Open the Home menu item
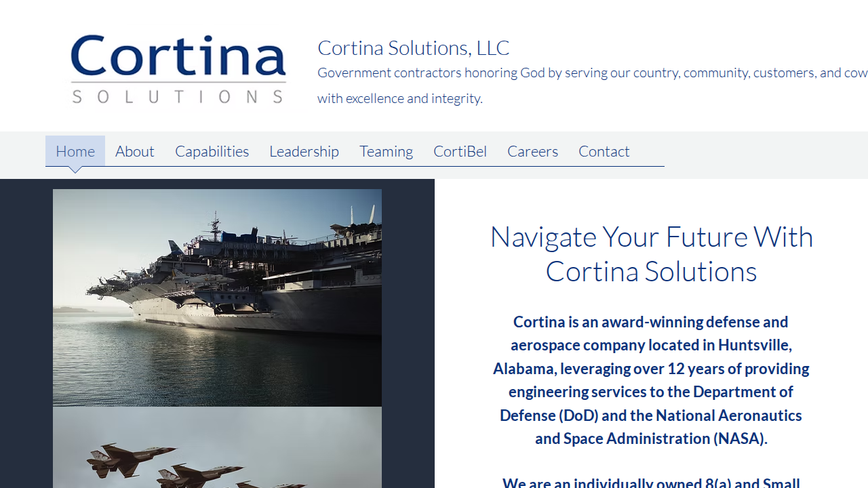This screenshot has height=488, width=868. tap(75, 151)
